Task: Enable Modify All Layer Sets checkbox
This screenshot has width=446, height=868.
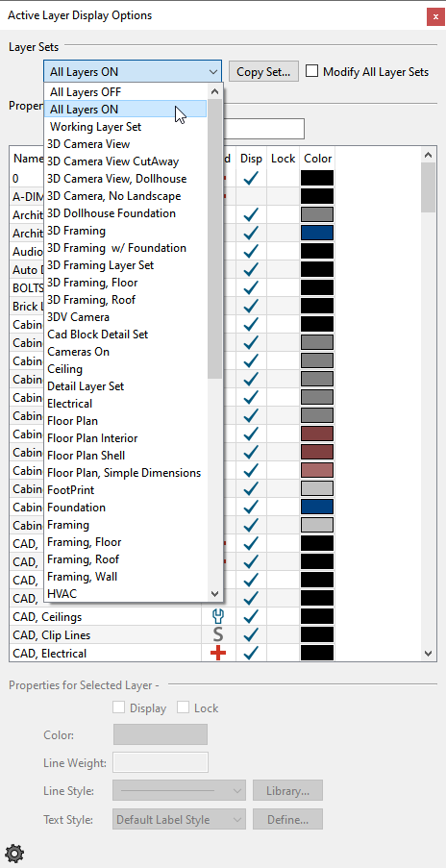Action: tap(312, 71)
